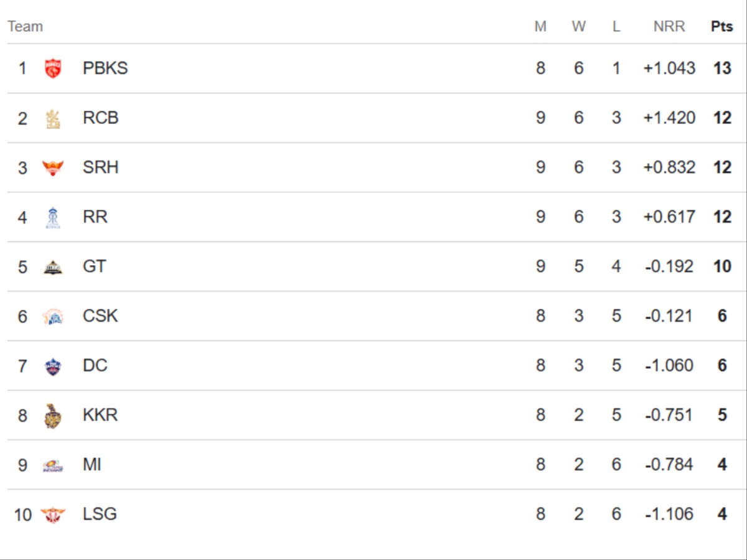Click the LSG team logo icon
Viewport: 747px width, 560px height.
pos(53,515)
